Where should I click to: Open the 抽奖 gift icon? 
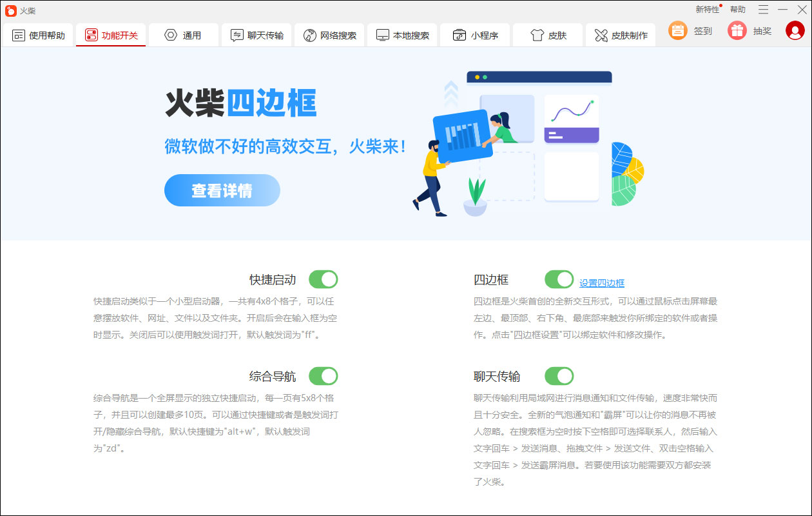[x=736, y=30]
